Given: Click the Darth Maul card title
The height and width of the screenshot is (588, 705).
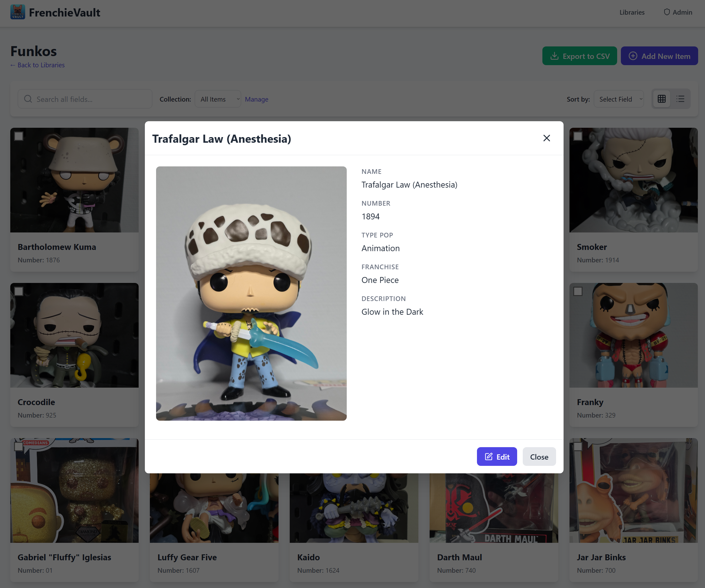Looking at the screenshot, I should pyautogui.click(x=459, y=557).
